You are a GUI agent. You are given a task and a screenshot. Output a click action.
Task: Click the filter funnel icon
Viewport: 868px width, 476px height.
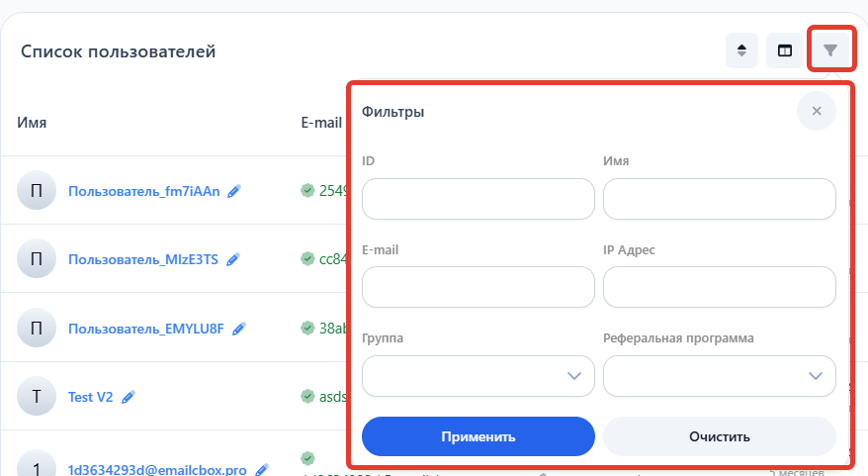[x=830, y=50]
